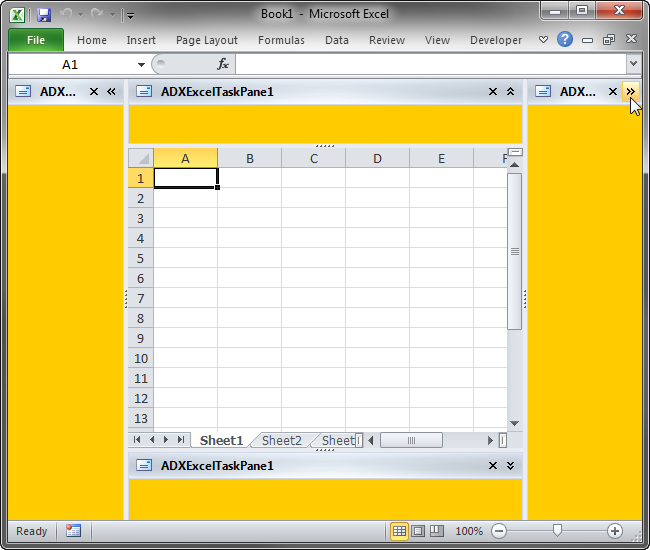
Task: Open the View tab
Action: (x=437, y=40)
